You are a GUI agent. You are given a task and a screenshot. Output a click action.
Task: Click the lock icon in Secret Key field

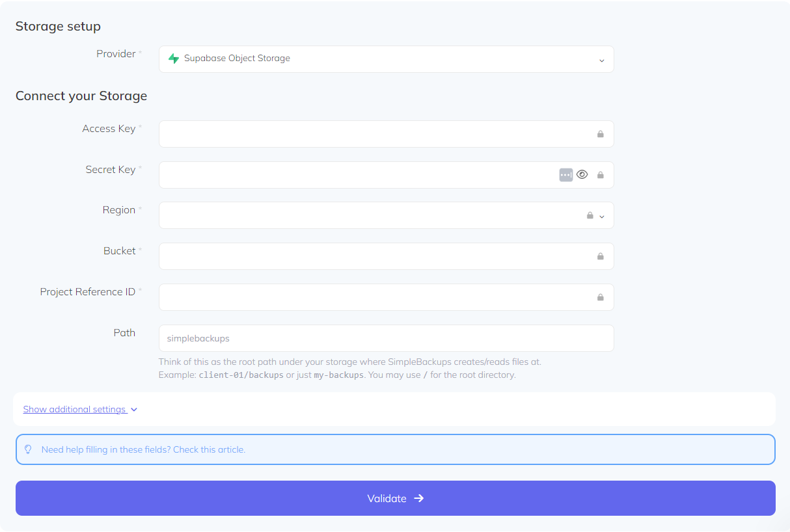click(x=600, y=174)
